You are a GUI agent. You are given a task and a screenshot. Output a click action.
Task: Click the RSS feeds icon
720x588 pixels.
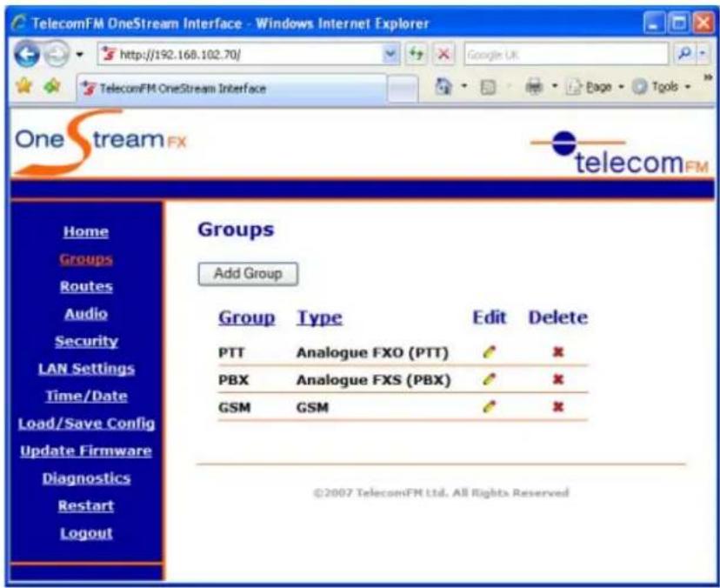point(488,87)
